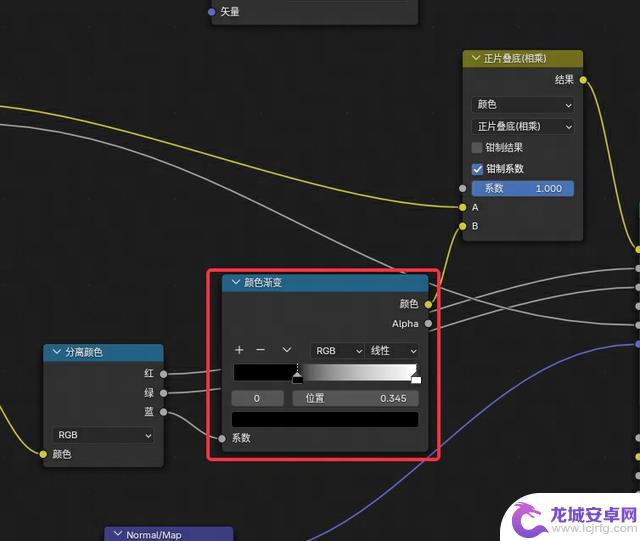
Task: Remove color stop with minus button
Action: coord(260,350)
